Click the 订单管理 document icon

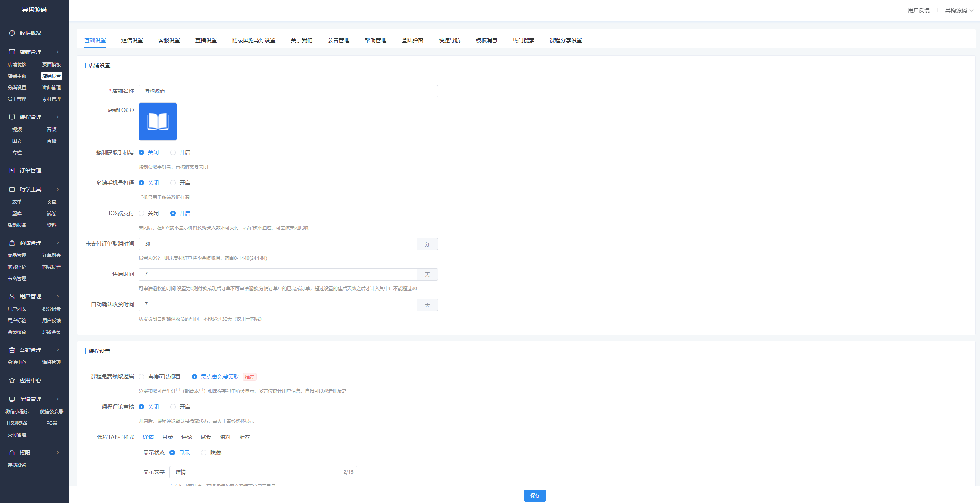click(x=12, y=170)
